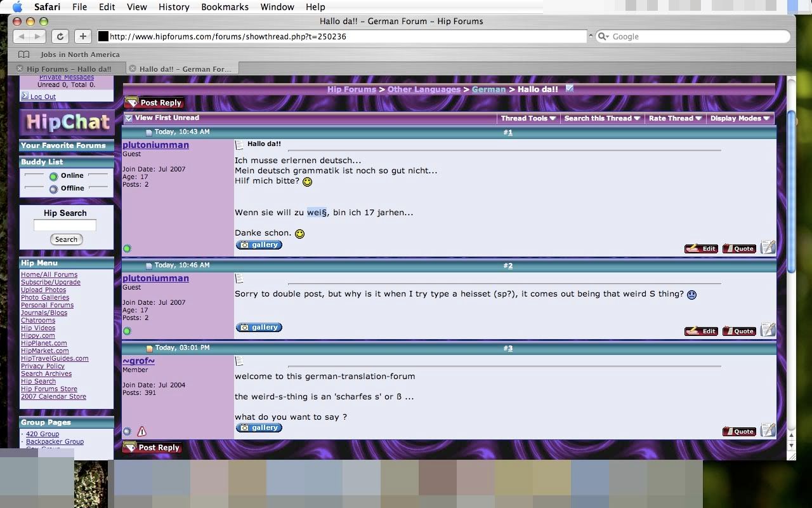Click quick reply icon in post #1
812x508 pixels.
coord(768,247)
